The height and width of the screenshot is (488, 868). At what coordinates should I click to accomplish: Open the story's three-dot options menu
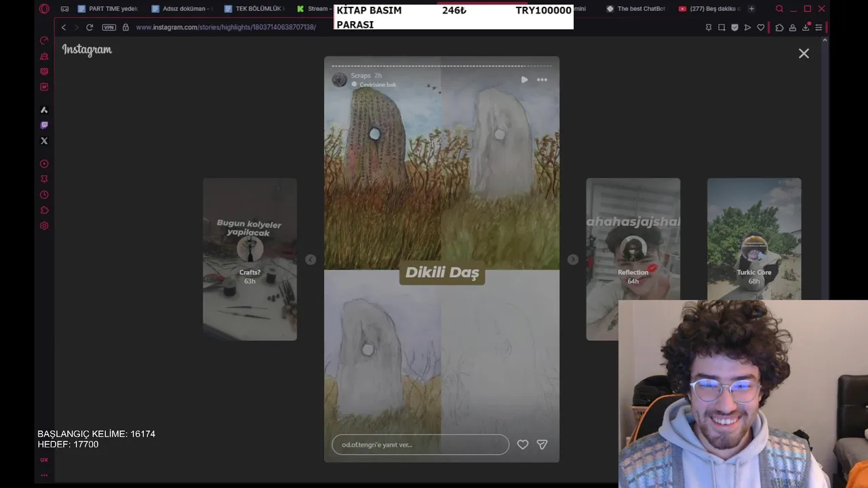coord(542,80)
